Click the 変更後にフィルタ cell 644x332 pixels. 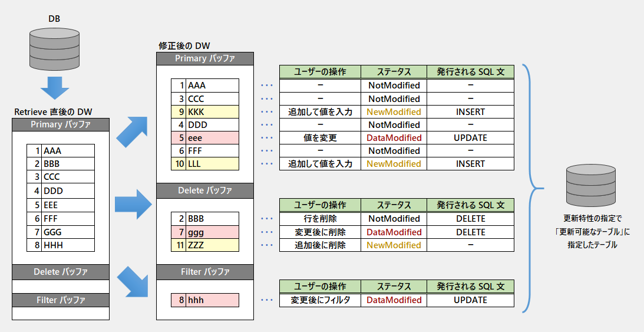coord(320,300)
